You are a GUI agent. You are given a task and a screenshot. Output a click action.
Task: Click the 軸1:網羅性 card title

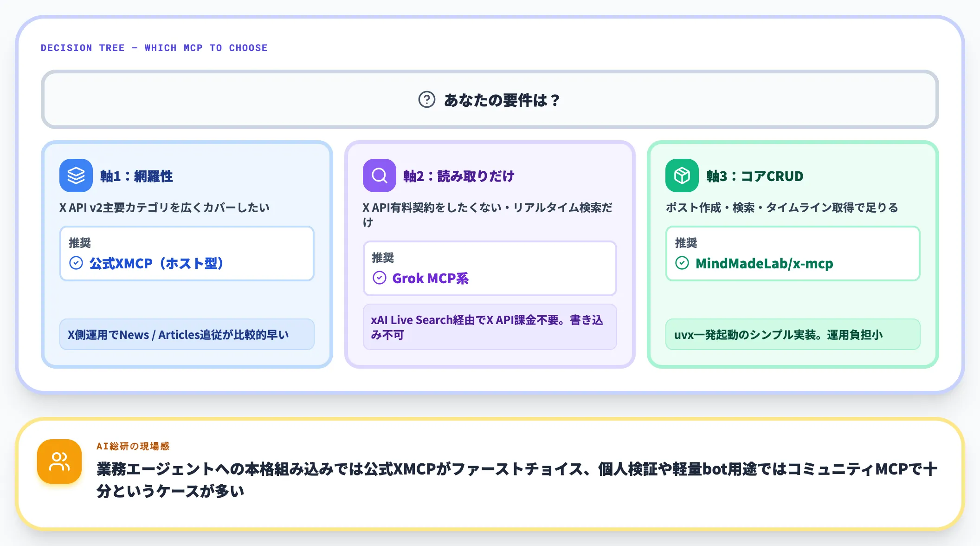coord(136,176)
